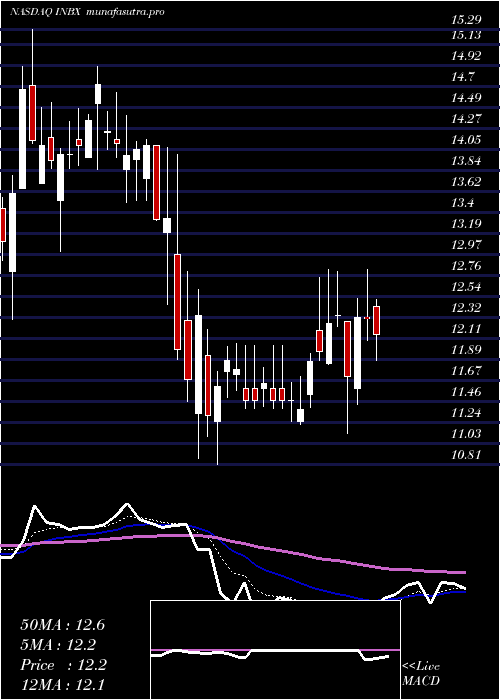The image size is (500, 700).
Task: Select the 13.84 price level label
Action: tap(466, 161)
